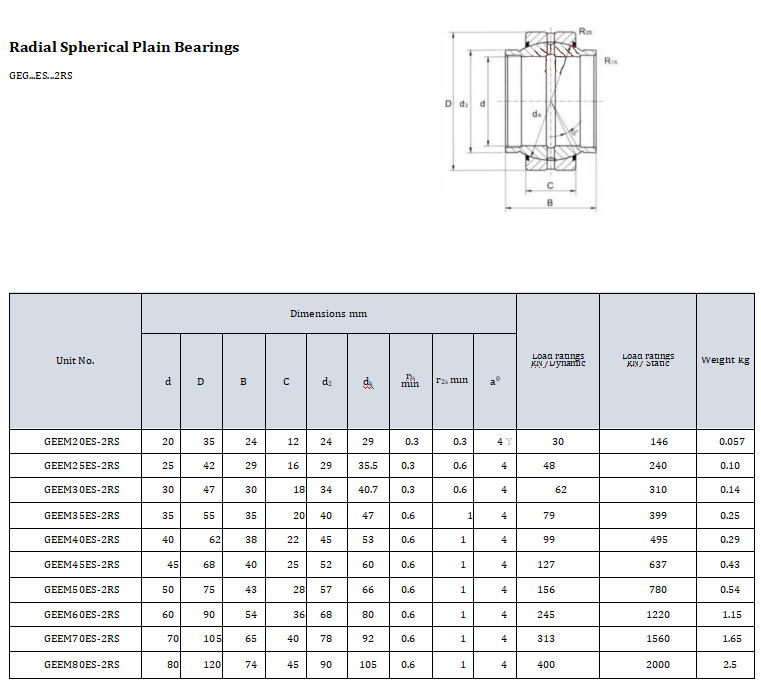Select the static load value 2000
The height and width of the screenshot is (691, 761).
click(658, 664)
